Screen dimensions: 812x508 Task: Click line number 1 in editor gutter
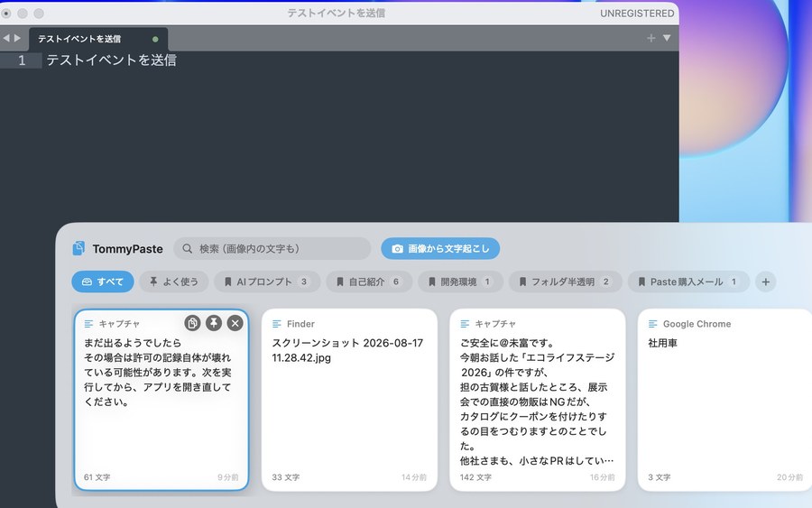[x=22, y=60]
